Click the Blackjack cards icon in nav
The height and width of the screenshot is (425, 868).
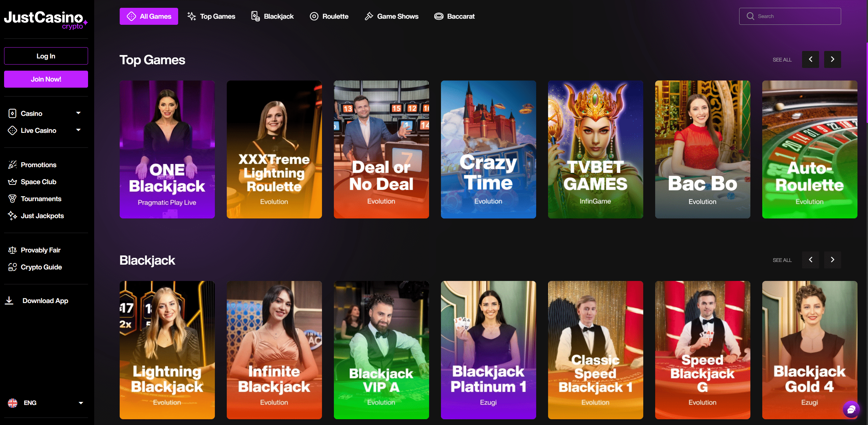255,16
